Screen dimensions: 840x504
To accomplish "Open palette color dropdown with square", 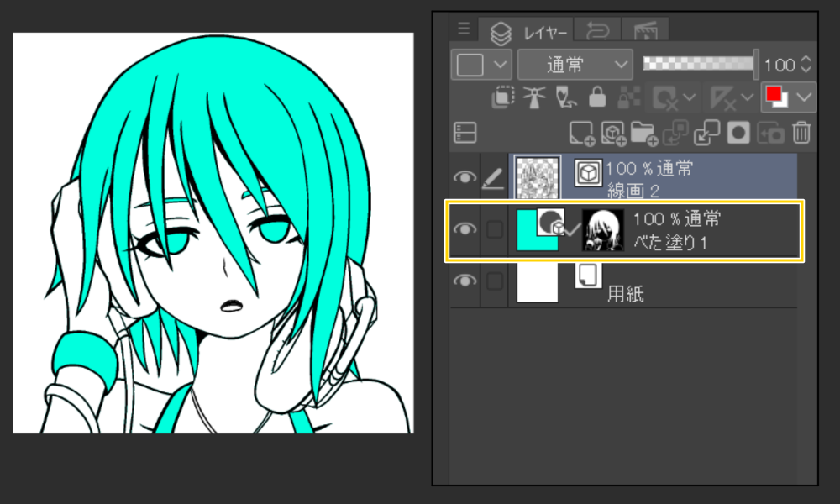I will coord(481,65).
